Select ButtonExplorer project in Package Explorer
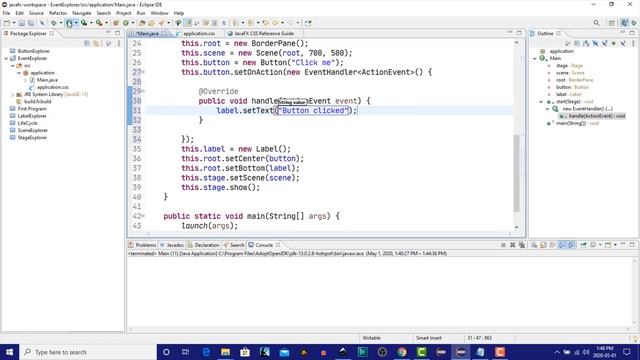Screen dimensions: 640x360 point(33,51)
